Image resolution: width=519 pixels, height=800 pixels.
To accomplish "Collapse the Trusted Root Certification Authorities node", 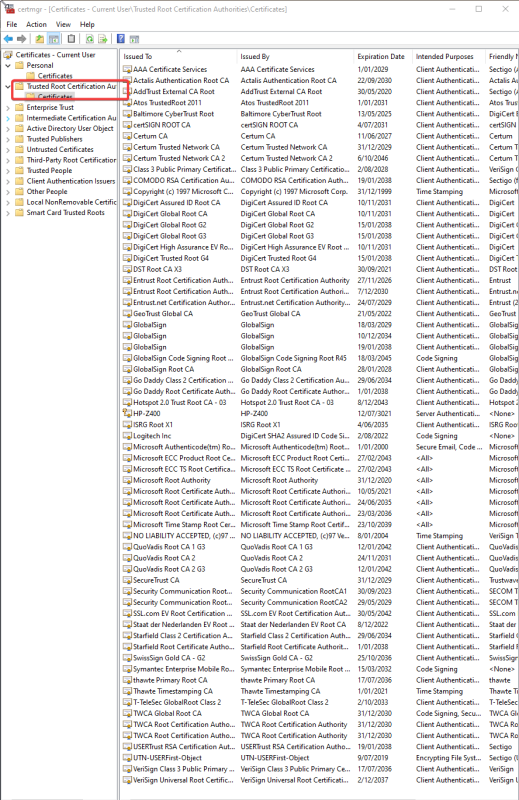I will pos(8,86).
